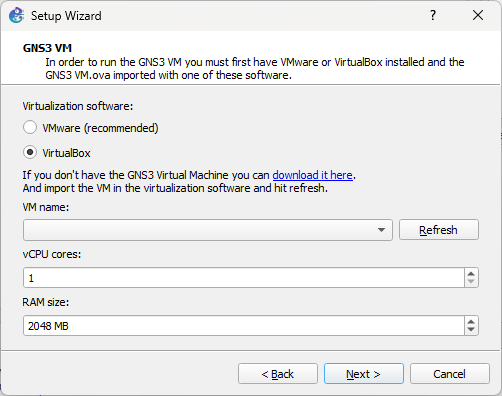Viewport: 502px width, 396px height.
Task: Click the 'Virtualization software:' label
Action: (x=78, y=106)
